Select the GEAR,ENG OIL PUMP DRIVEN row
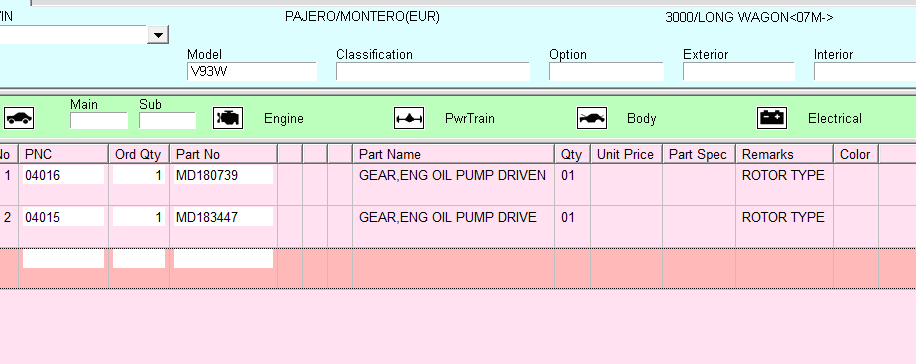 [x=458, y=184]
